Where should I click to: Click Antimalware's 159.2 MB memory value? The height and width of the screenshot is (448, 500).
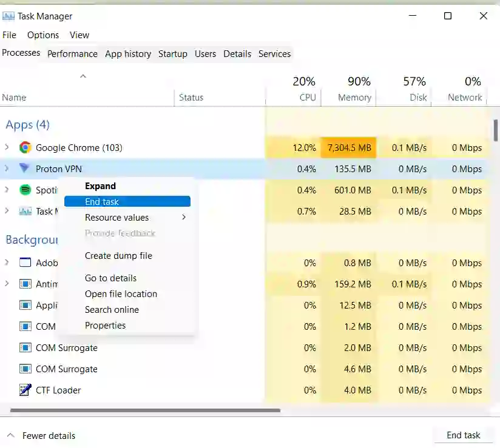point(353,284)
